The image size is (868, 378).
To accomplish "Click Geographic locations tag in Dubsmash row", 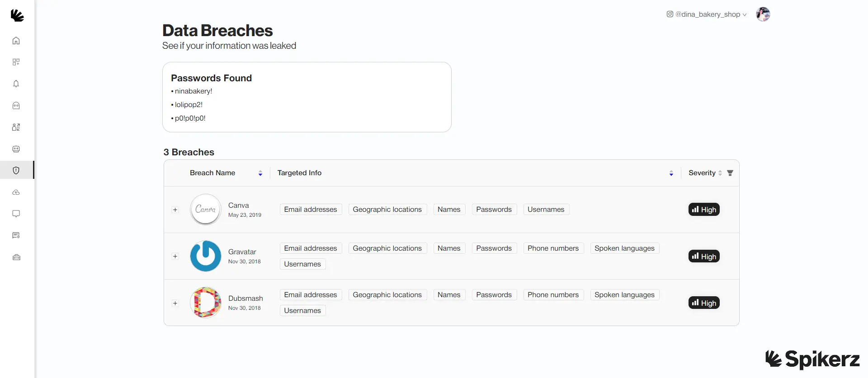I will [x=387, y=295].
